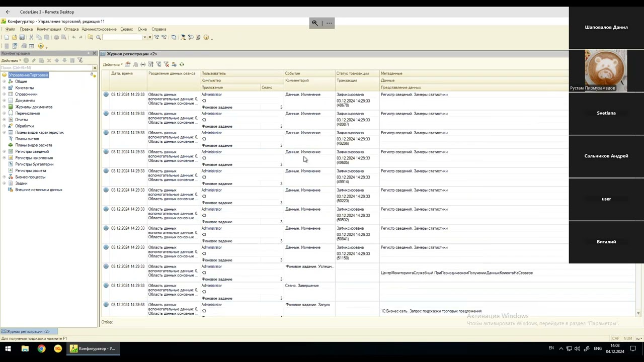Image resolution: width=644 pixels, height=362 pixels.
Task: Open Windows Start menu
Action: point(8,348)
